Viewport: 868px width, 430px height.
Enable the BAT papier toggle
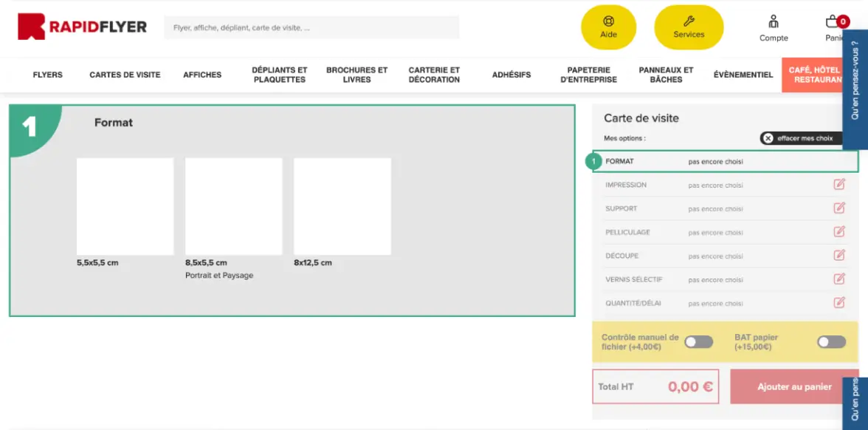831,342
